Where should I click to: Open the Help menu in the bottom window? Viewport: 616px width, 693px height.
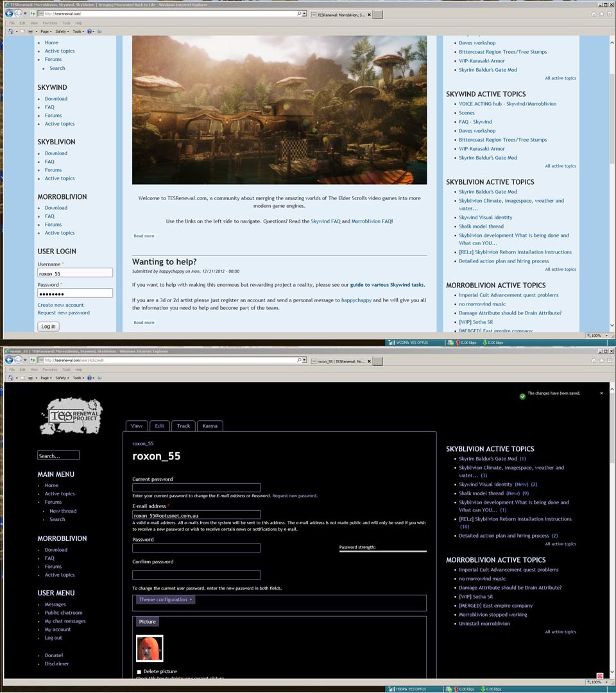[x=79, y=370]
